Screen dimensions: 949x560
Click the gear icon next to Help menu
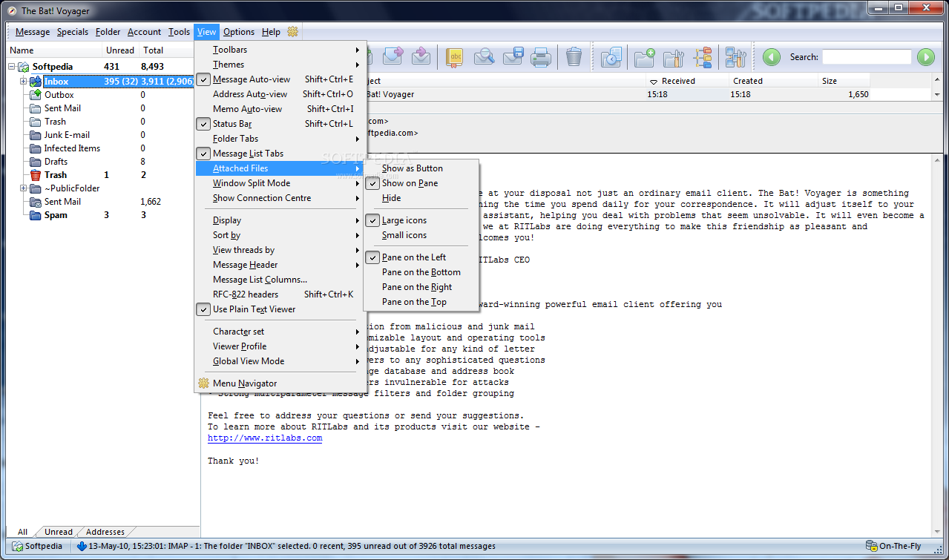292,32
